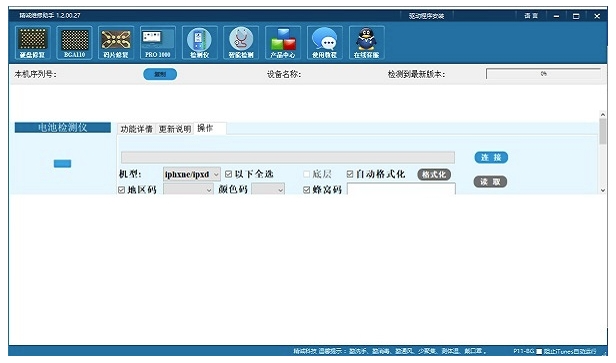Click the vertical scrollbar thumb
The image size is (616, 363).
tap(603, 131)
